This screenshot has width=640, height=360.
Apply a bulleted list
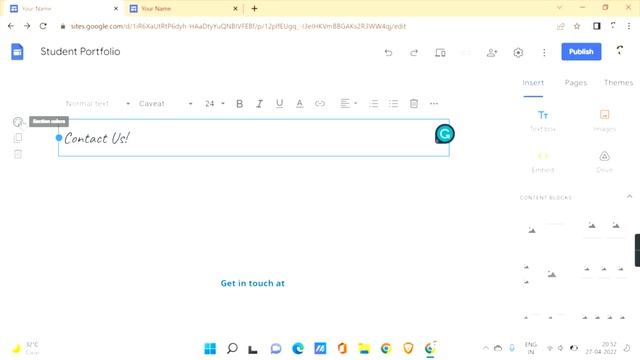[x=393, y=104]
